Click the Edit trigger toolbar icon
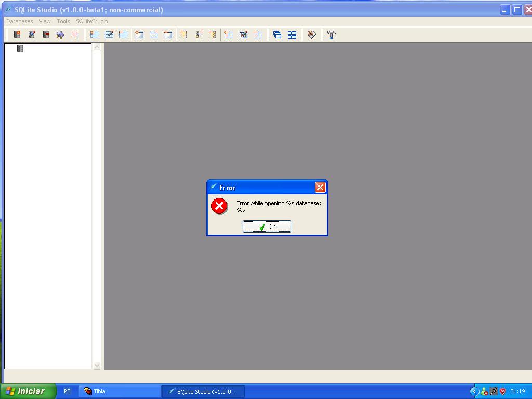 pos(199,34)
